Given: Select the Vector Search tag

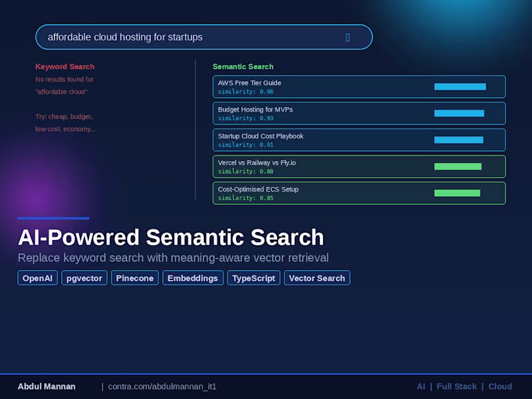Looking at the screenshot, I should point(317,278).
